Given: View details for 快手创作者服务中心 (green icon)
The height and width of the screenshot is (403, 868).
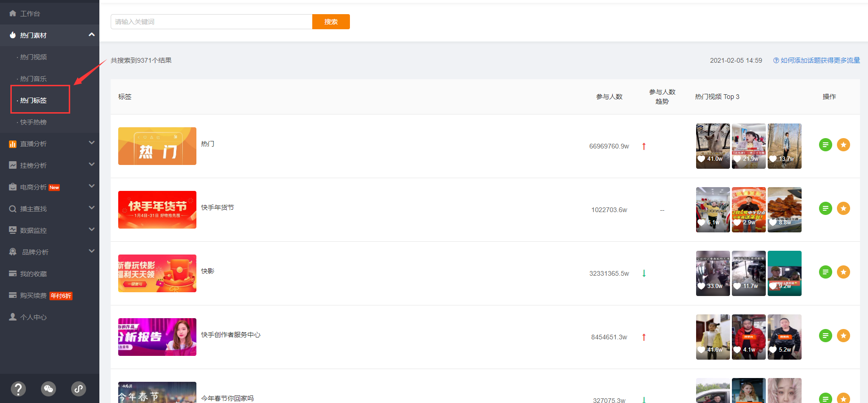Looking at the screenshot, I should tap(826, 336).
